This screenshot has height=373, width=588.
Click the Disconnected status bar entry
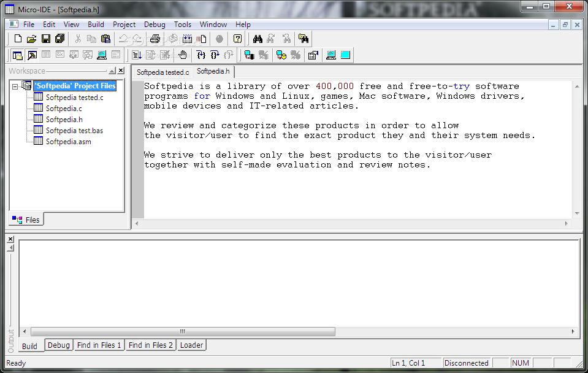(x=466, y=363)
